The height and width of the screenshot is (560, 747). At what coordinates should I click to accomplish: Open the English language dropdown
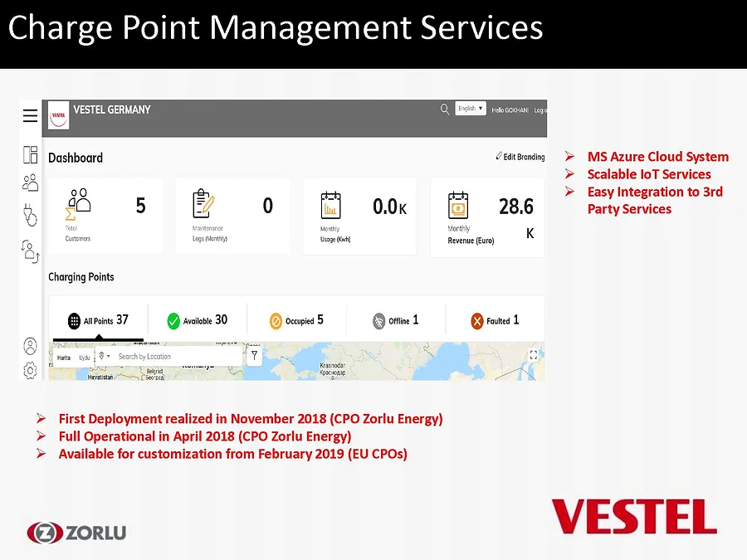pyautogui.click(x=471, y=109)
